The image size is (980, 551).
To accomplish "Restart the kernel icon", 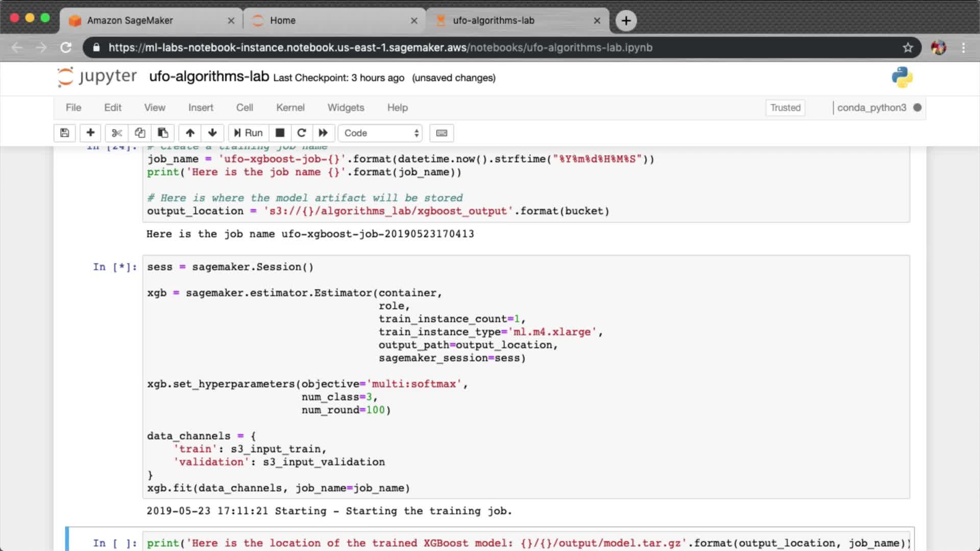I will tap(302, 133).
